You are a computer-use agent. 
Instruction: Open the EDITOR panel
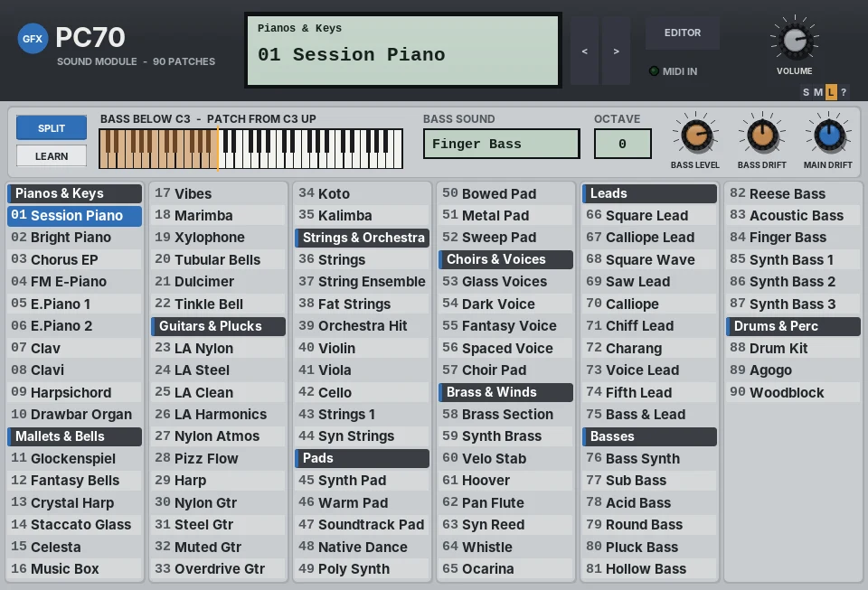pos(683,33)
